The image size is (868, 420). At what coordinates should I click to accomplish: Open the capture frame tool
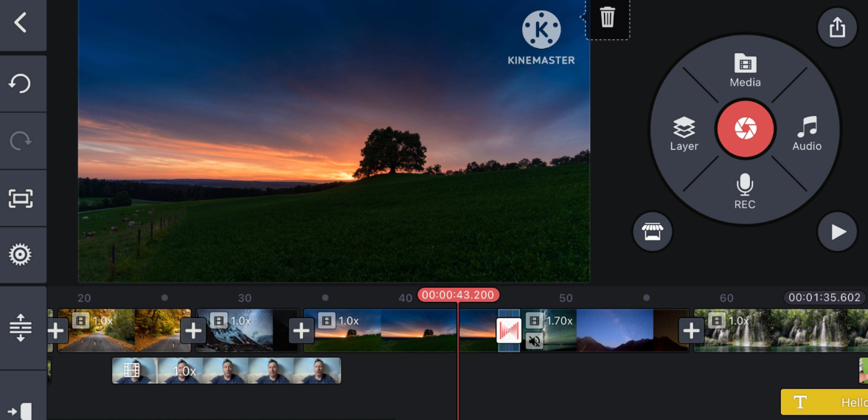[21, 199]
